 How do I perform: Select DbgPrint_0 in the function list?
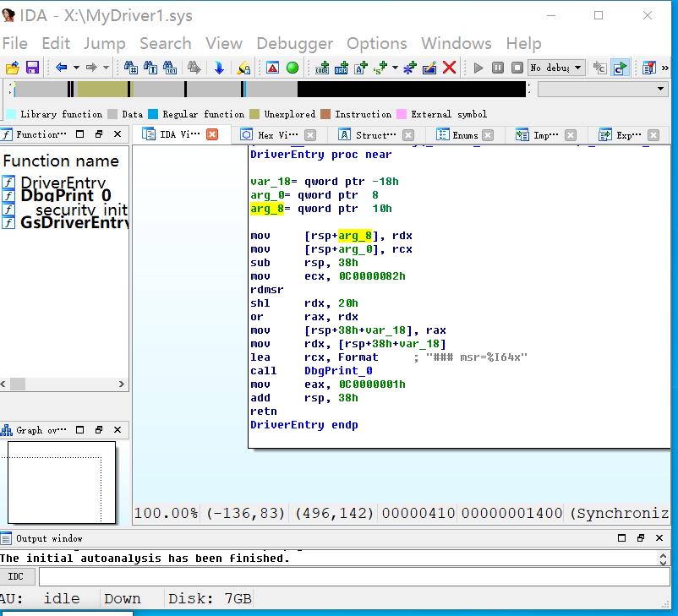[x=66, y=195]
